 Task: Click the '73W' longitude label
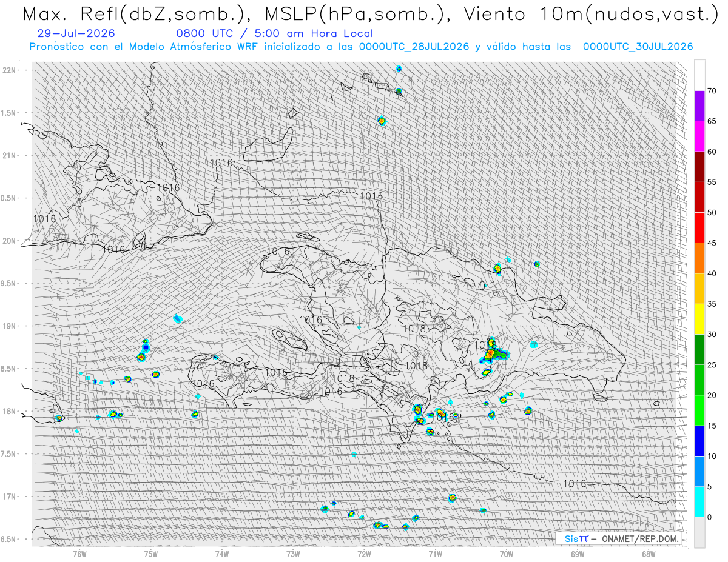293,553
